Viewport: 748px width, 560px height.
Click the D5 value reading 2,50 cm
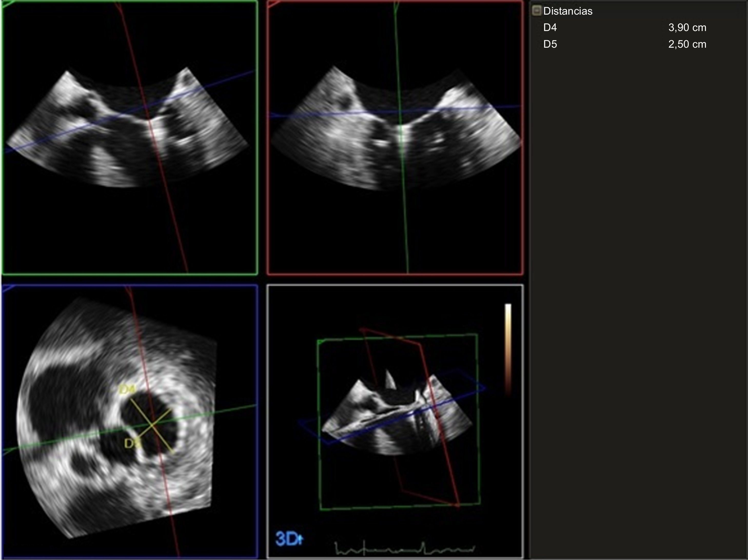(686, 44)
